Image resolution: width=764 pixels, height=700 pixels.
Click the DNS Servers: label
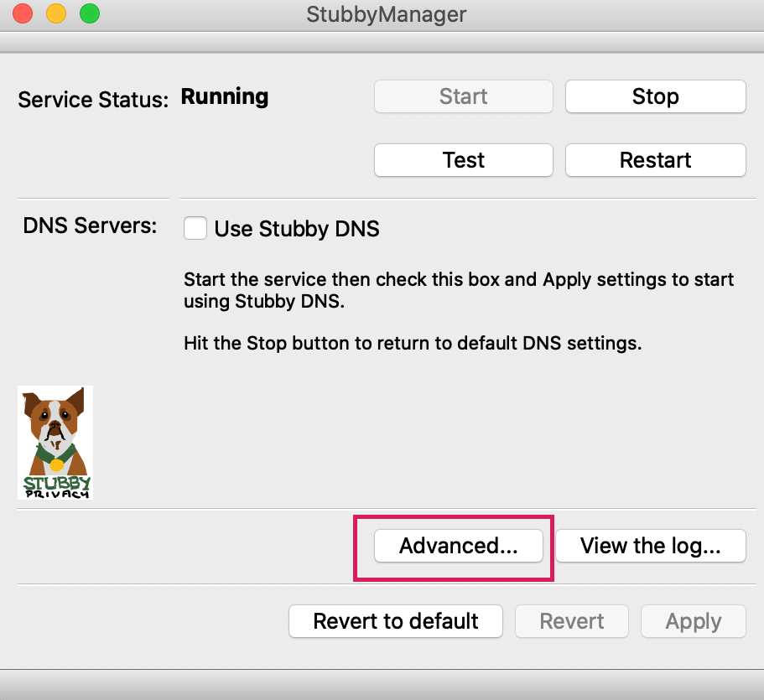[x=90, y=226]
